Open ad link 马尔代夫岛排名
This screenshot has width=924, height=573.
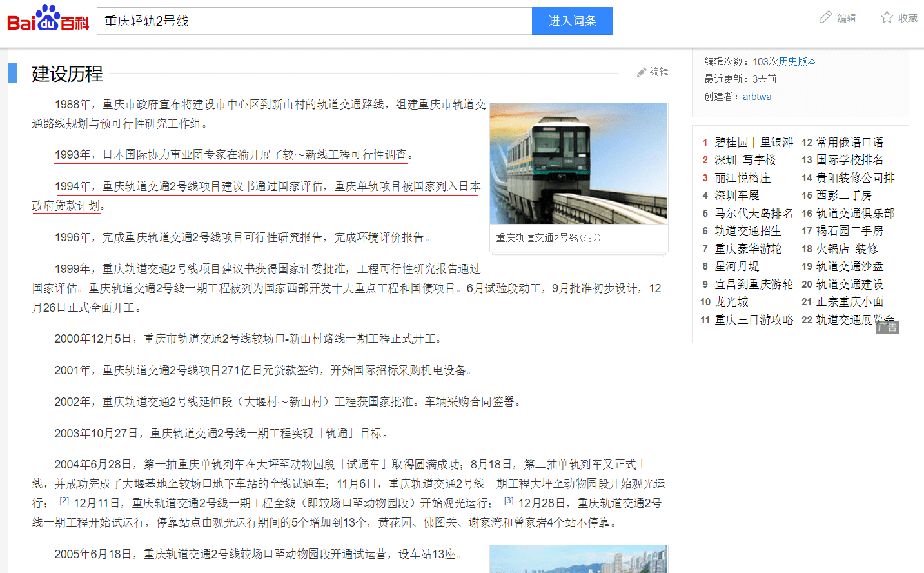(754, 213)
